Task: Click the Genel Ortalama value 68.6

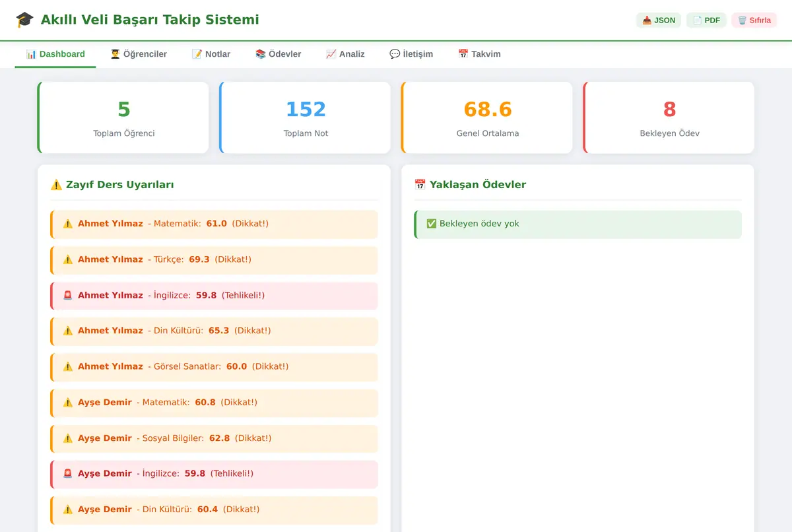Action: click(x=488, y=109)
